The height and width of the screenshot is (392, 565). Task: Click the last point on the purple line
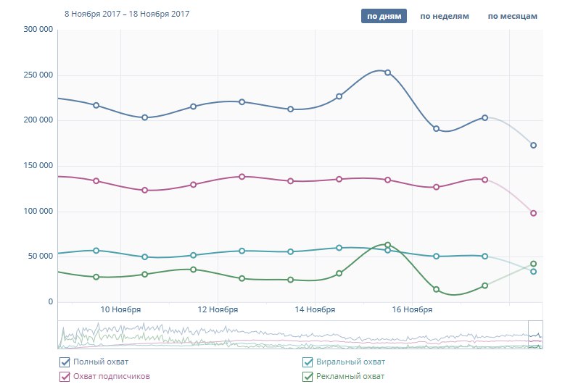[x=533, y=213]
